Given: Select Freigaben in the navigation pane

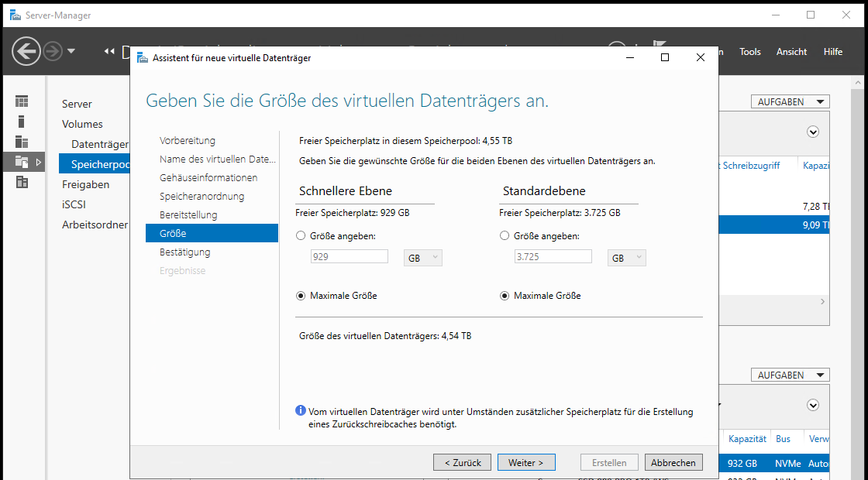Looking at the screenshot, I should [86, 184].
